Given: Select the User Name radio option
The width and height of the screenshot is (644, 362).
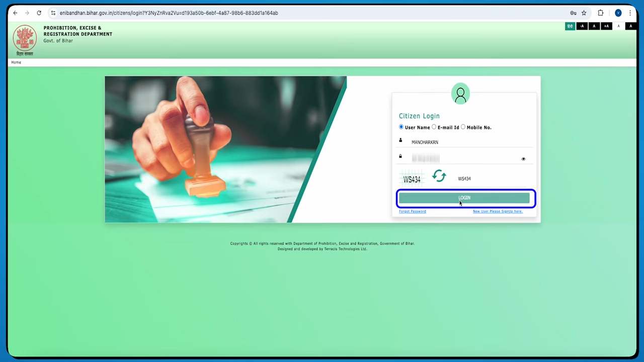Looking at the screenshot, I should click(401, 127).
